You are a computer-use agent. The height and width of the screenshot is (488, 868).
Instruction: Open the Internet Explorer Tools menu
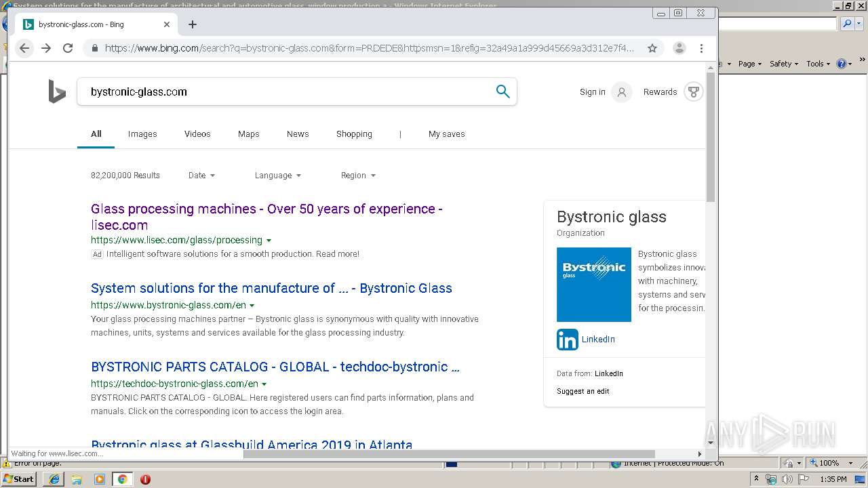pyautogui.click(x=818, y=64)
